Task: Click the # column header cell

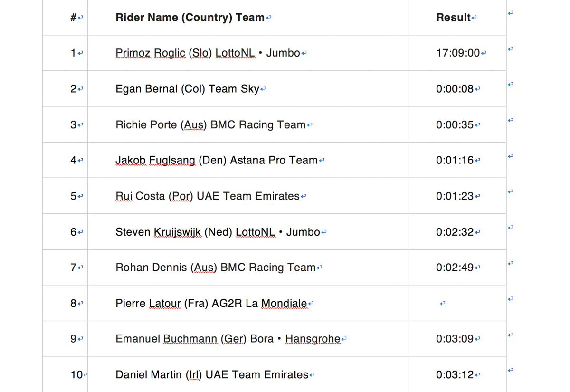Action: (x=65, y=18)
